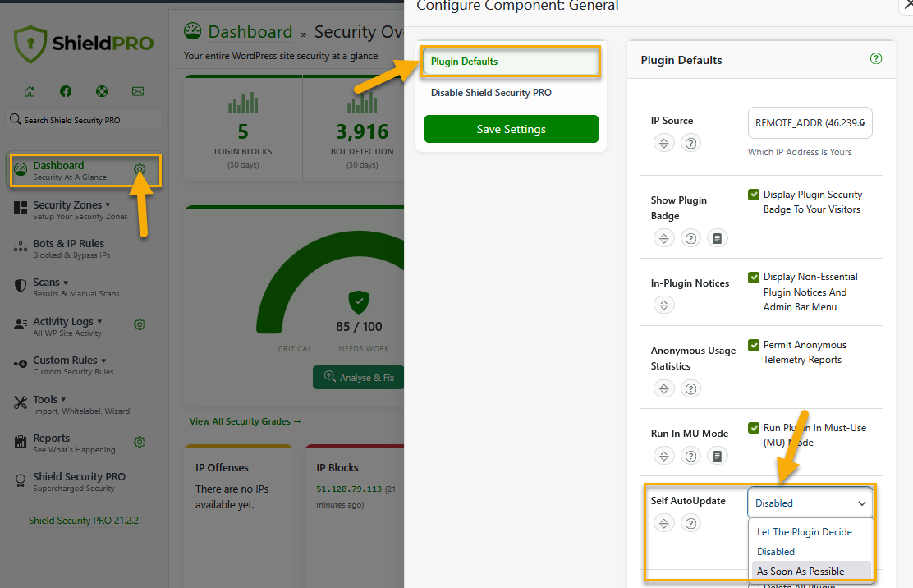The image size is (913, 588).
Task: Expand the Tools sidebar menu
Action: [71, 405]
